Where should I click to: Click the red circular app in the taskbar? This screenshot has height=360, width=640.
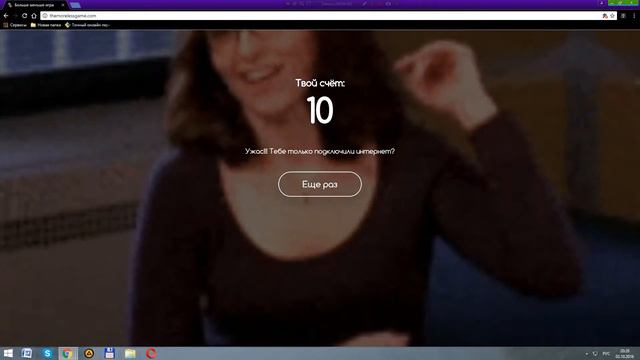(x=151, y=353)
